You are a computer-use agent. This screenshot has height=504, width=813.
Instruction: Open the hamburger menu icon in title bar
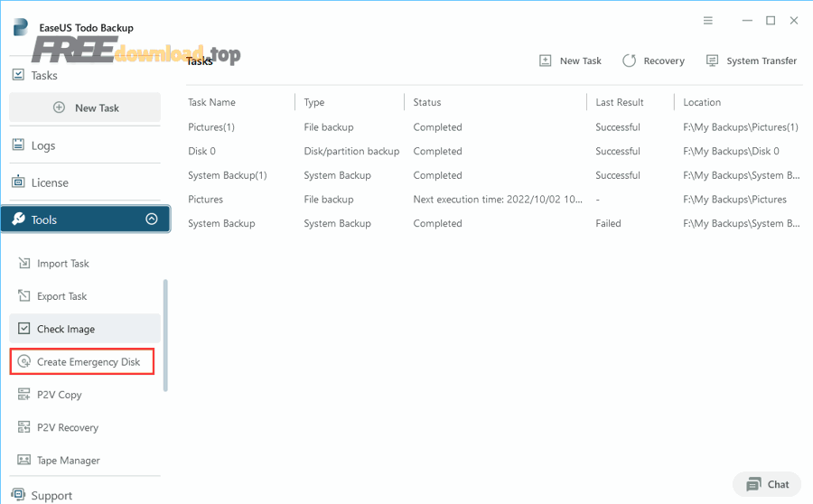pyautogui.click(x=707, y=21)
